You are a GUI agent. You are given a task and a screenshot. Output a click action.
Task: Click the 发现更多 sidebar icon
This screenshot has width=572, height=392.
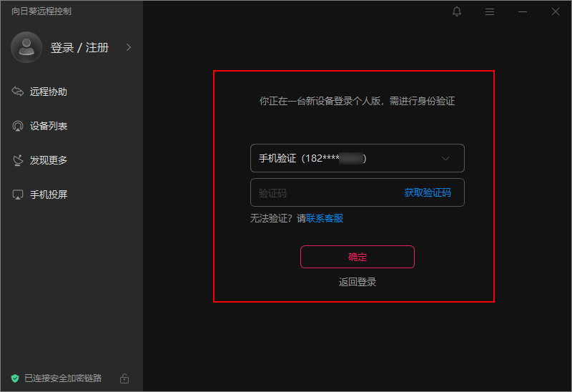[18, 160]
